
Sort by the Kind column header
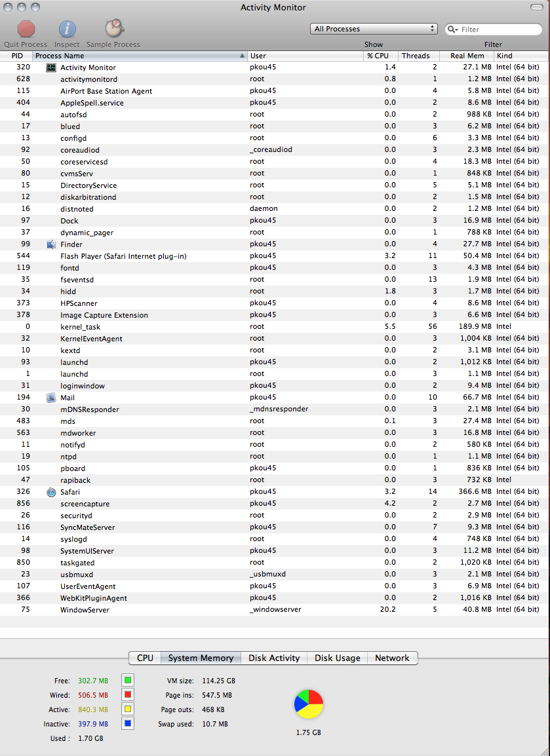pyautogui.click(x=521, y=56)
